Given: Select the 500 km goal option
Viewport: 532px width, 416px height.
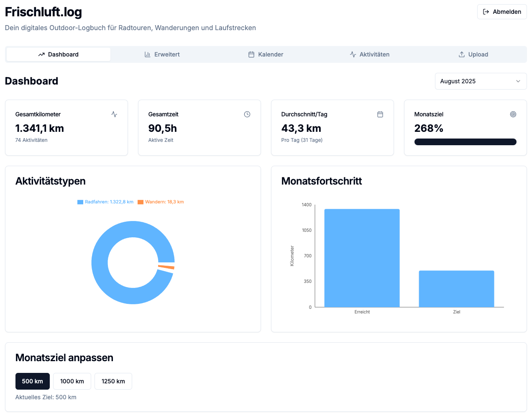Looking at the screenshot, I should pos(33,381).
